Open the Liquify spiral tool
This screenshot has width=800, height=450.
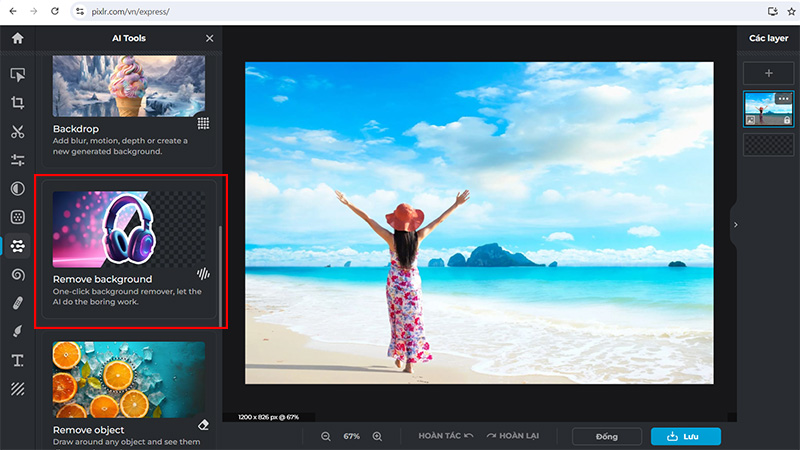(x=17, y=274)
